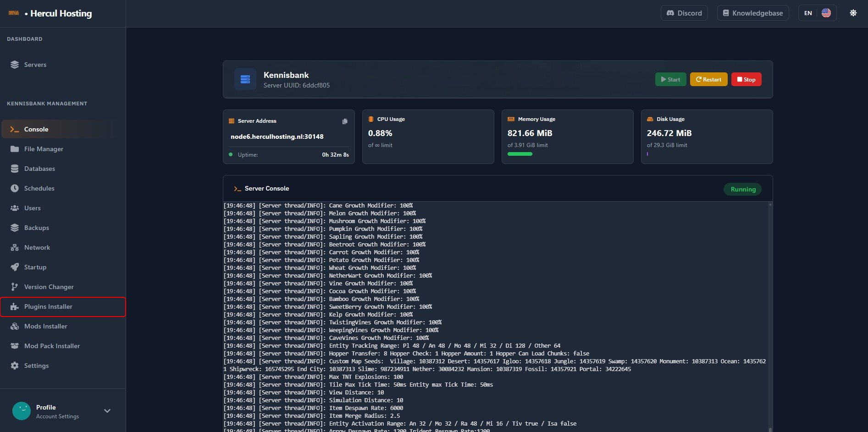Click the Version Changer branch icon

tap(15, 287)
